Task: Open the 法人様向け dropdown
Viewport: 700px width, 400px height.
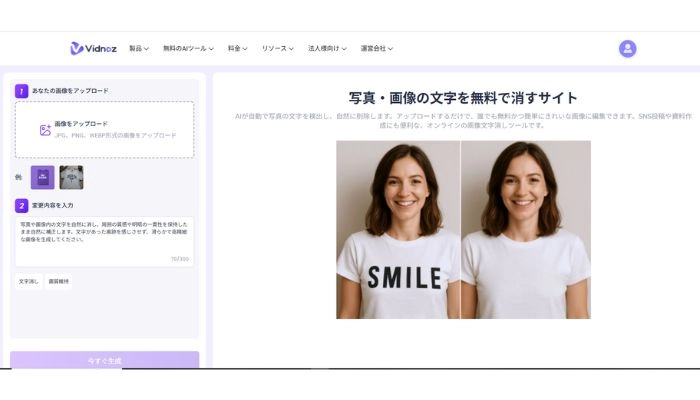Action: click(x=327, y=48)
